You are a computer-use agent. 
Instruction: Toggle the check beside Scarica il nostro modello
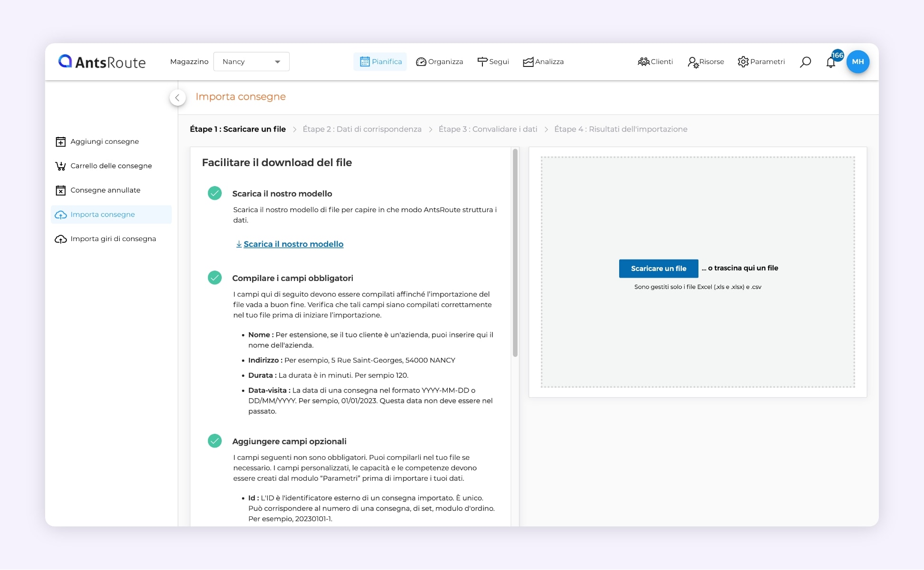click(215, 193)
